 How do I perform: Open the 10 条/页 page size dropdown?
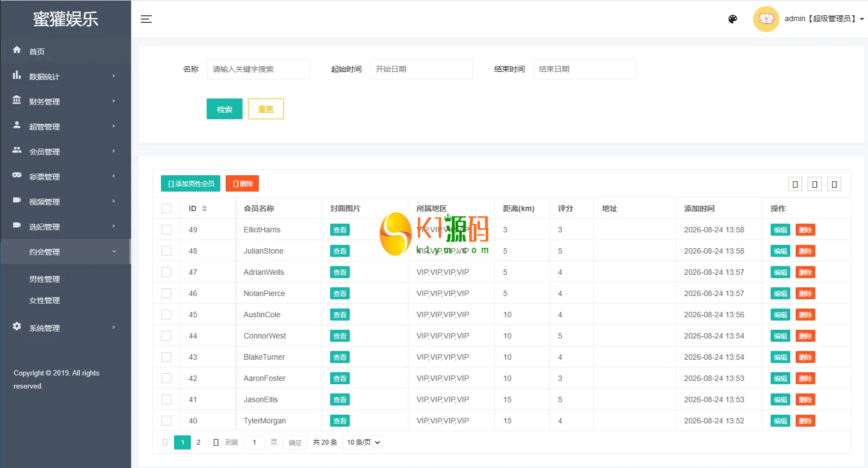(x=363, y=442)
